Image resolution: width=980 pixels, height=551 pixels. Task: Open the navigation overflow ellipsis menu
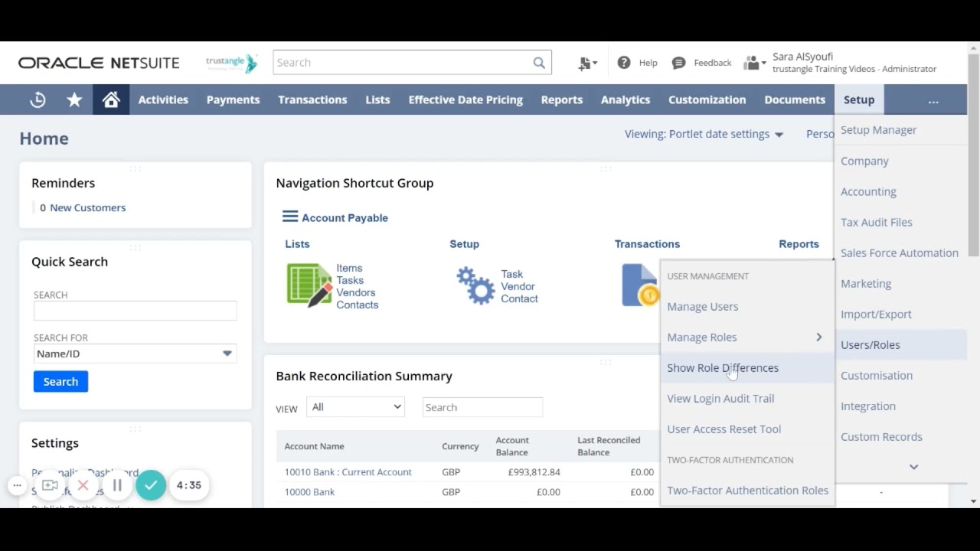click(x=933, y=100)
